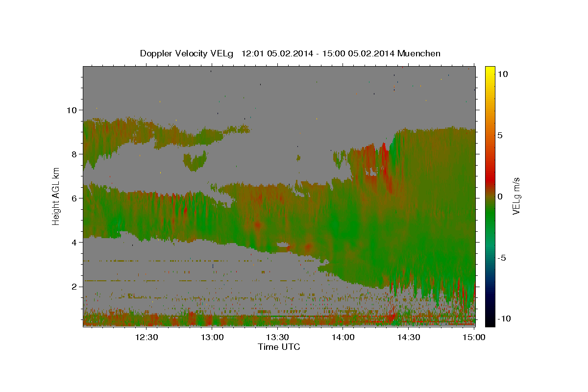Click the plot title Doppler Velocity VELg

(187, 53)
